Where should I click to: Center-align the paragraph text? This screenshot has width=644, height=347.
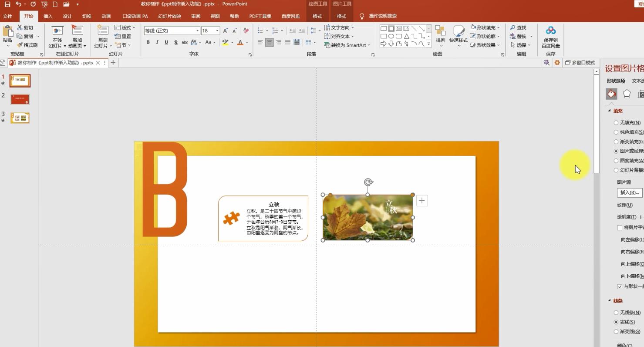(270, 42)
